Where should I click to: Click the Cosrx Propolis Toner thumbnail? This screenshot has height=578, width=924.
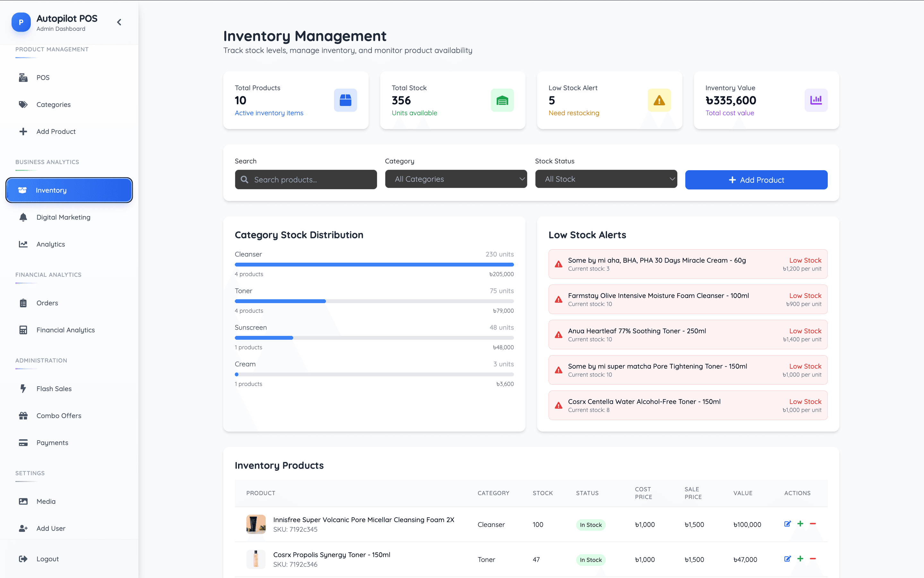256,559
